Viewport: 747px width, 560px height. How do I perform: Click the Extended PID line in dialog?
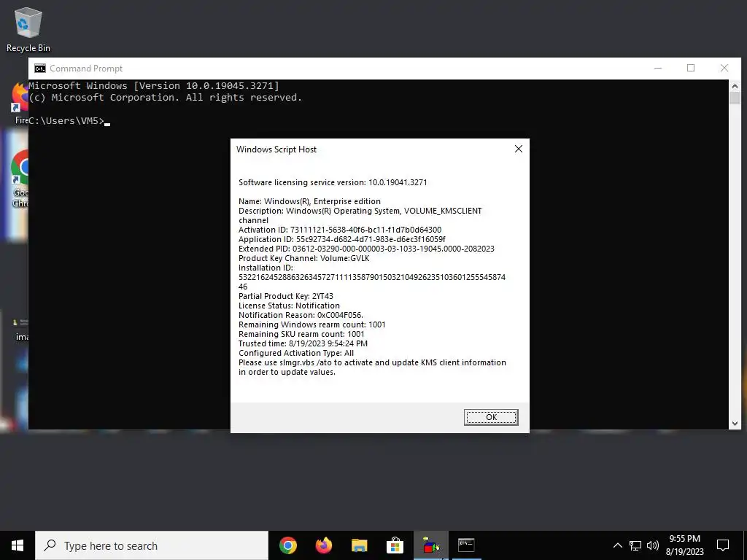tap(366, 249)
